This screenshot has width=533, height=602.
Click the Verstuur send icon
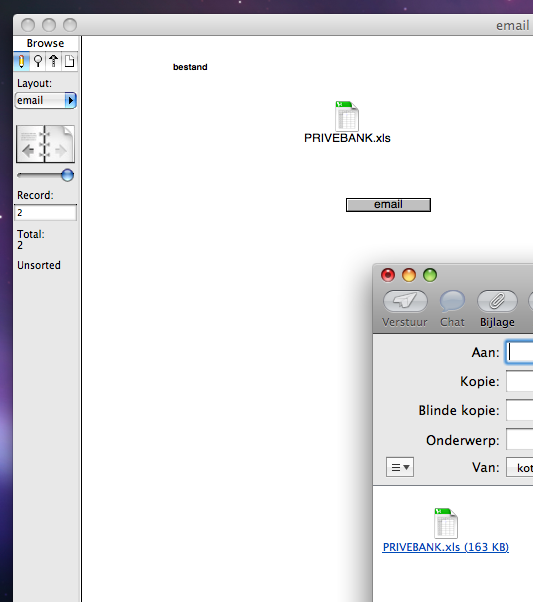click(405, 301)
